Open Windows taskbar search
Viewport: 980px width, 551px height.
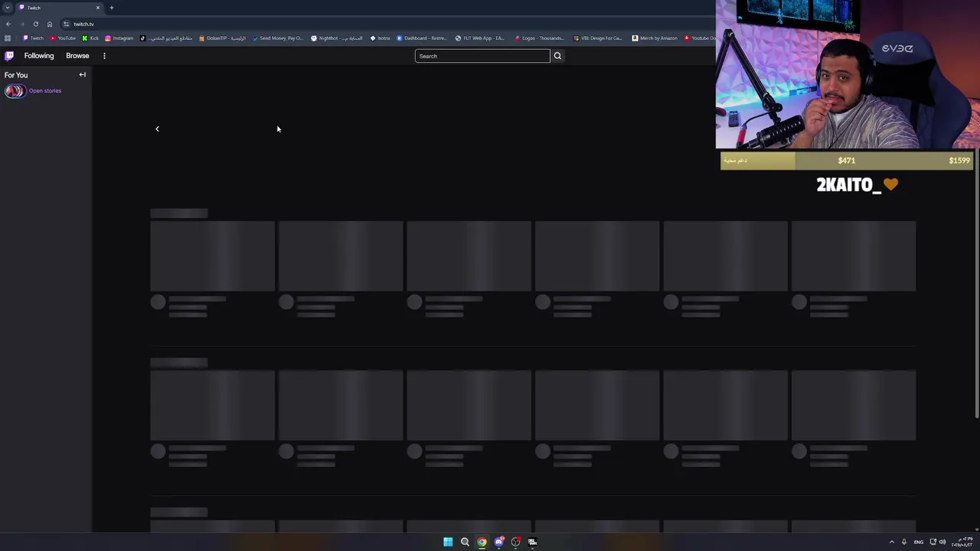(465, 542)
